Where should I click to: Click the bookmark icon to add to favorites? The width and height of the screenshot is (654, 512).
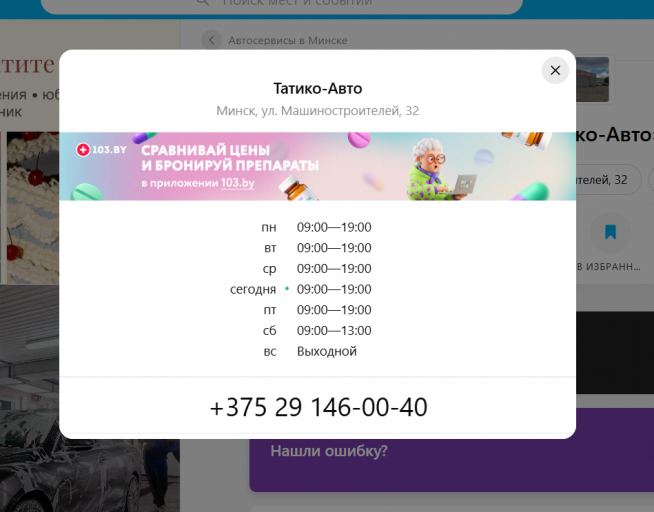coord(610,232)
